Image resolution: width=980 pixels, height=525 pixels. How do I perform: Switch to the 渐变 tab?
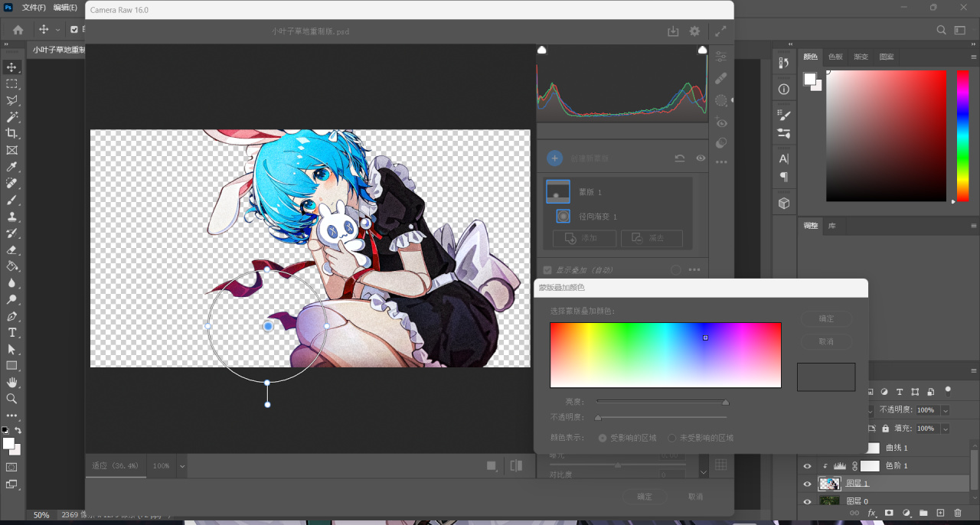[x=861, y=57]
